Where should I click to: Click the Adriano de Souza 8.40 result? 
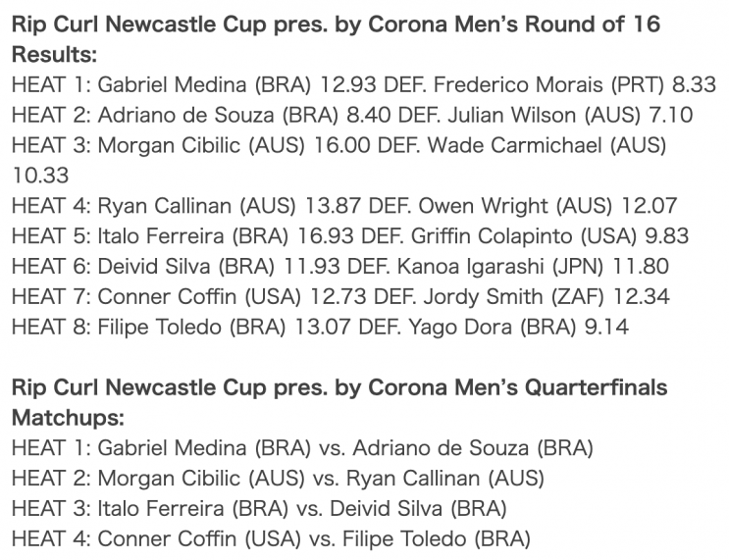coord(352,116)
